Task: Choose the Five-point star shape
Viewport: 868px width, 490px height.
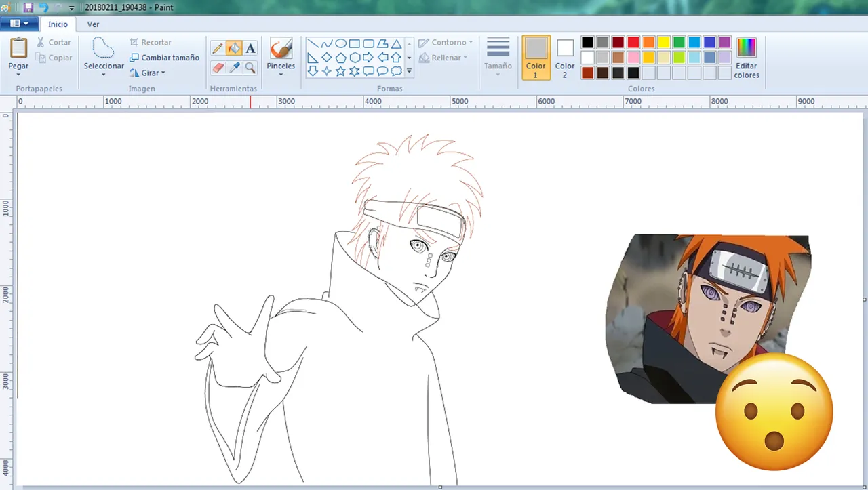Action: pos(341,70)
